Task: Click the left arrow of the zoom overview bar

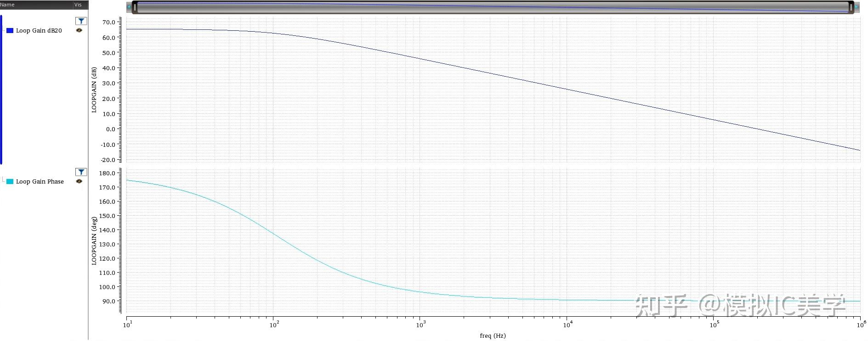Action: click(x=129, y=7)
